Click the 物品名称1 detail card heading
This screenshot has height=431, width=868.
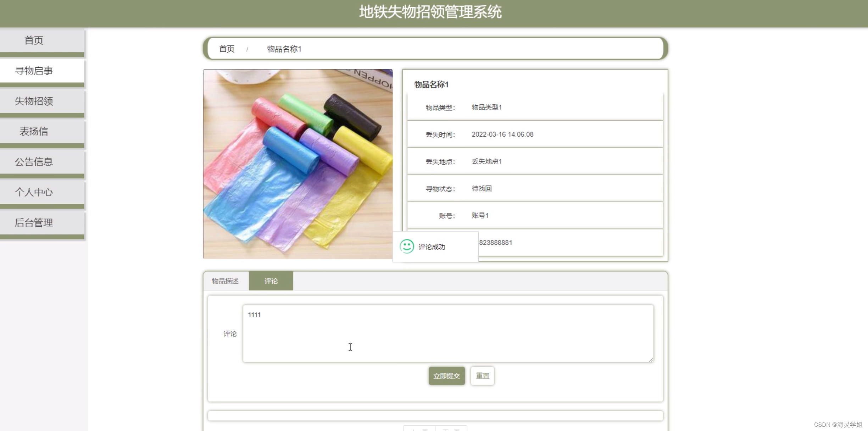click(431, 84)
